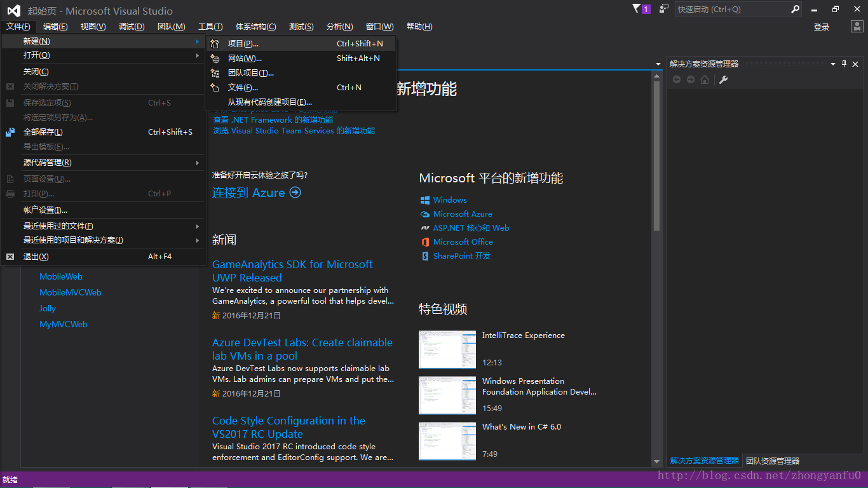This screenshot has width=868, height=488.
Task: Click the team project icon beside 团队项目(T)
Action: pos(215,73)
